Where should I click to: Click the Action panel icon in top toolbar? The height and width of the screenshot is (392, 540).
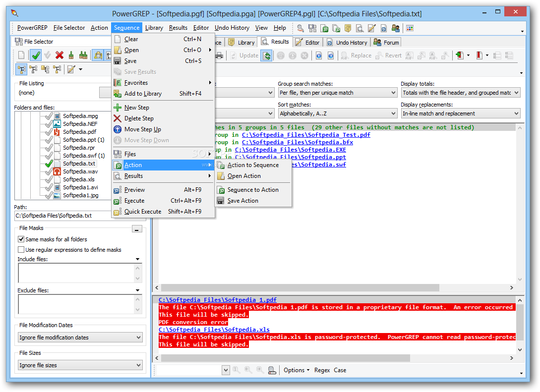(324, 28)
